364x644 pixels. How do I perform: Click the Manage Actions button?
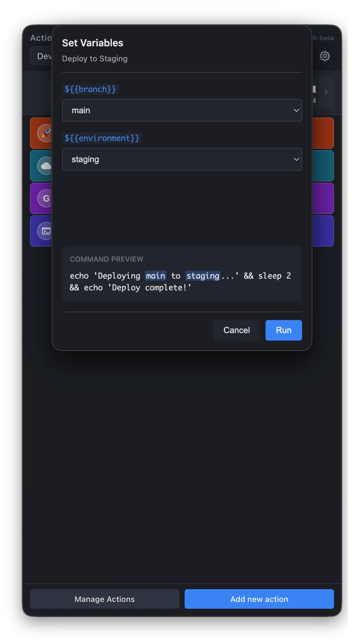pos(105,599)
